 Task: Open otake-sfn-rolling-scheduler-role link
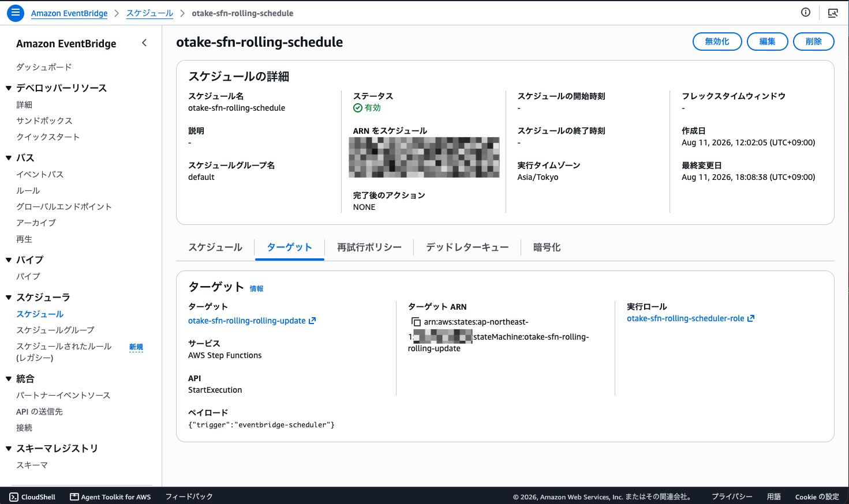click(690, 318)
